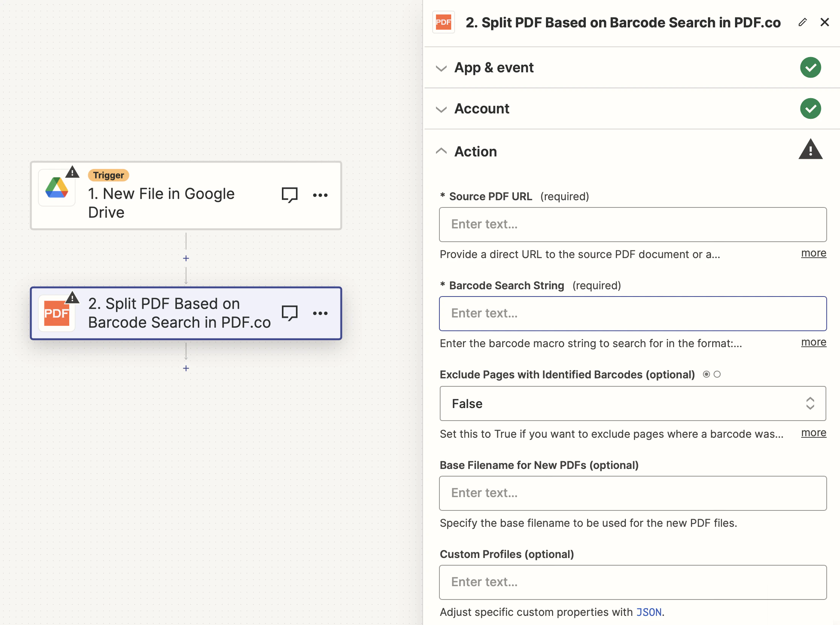This screenshot has width=840, height=625.
Task: Open three-dot menu on Split PDF step
Action: pos(320,313)
